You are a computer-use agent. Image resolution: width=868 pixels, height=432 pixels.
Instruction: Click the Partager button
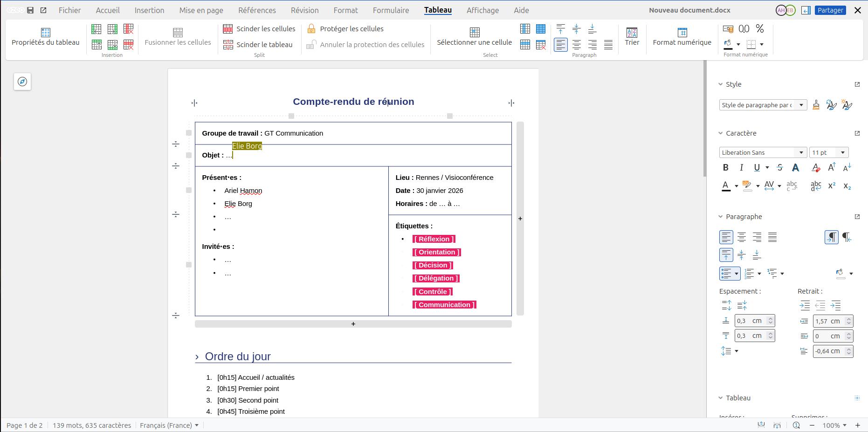coord(830,10)
